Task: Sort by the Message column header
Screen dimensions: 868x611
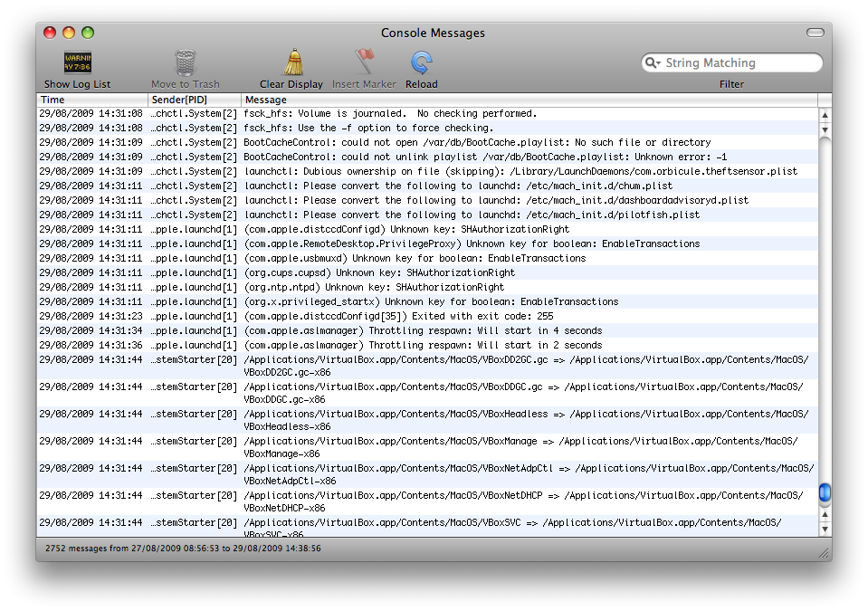Action: click(529, 100)
